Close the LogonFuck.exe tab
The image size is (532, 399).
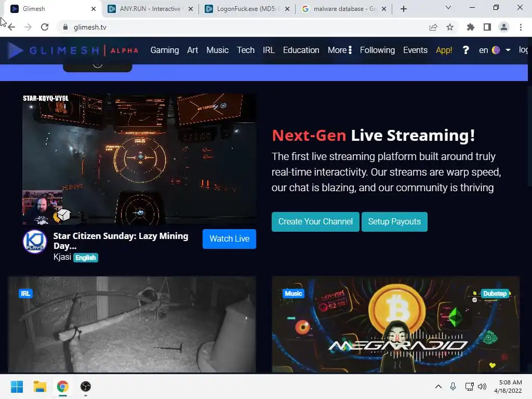(287, 9)
